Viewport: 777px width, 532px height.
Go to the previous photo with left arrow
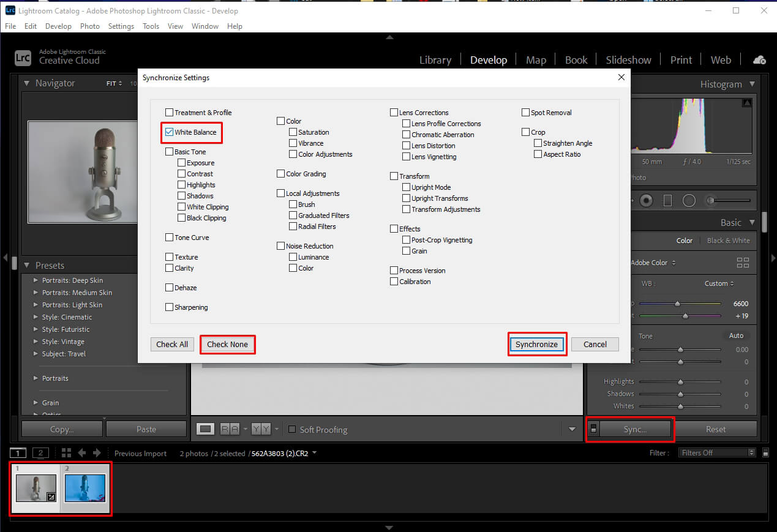tap(82, 453)
